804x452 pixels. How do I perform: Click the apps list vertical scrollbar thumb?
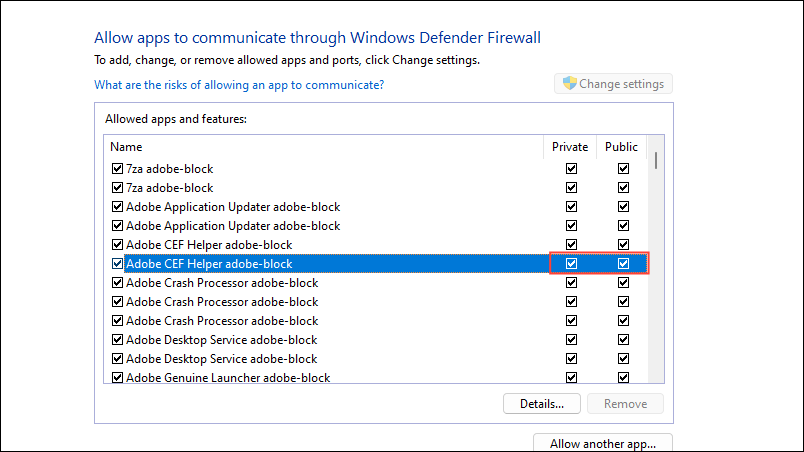656,159
